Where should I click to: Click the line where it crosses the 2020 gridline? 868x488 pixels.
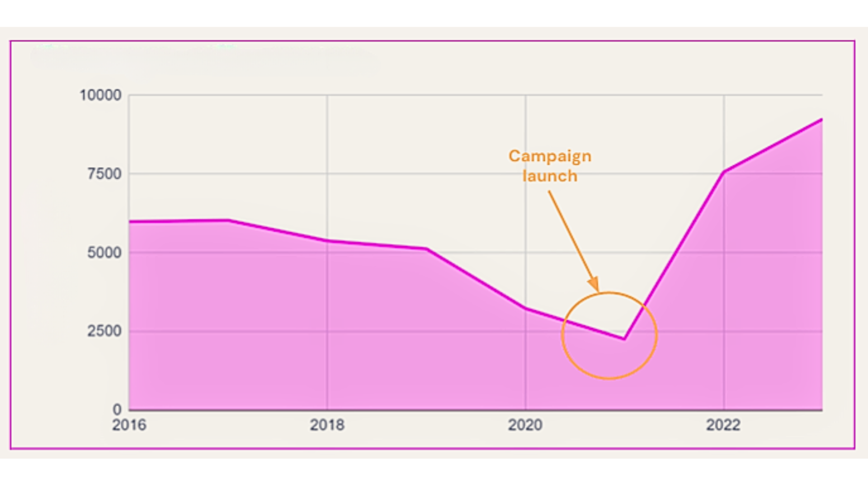click(x=525, y=308)
